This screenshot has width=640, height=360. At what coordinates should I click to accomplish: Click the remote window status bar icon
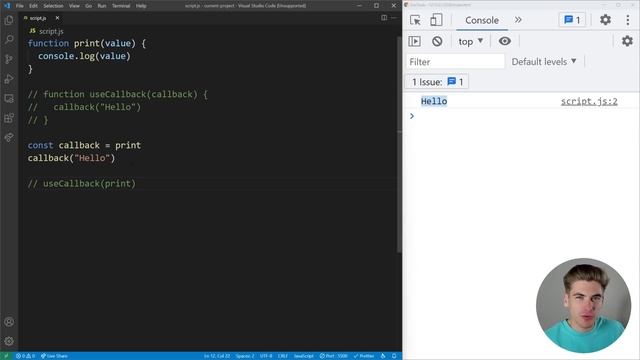(6, 356)
